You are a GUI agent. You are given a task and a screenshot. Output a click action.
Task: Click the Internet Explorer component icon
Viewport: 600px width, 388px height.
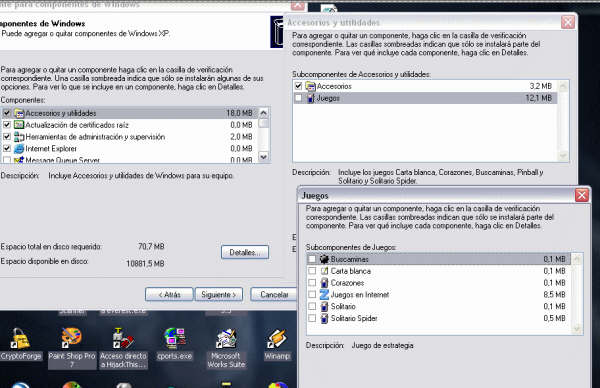pyautogui.click(x=19, y=148)
